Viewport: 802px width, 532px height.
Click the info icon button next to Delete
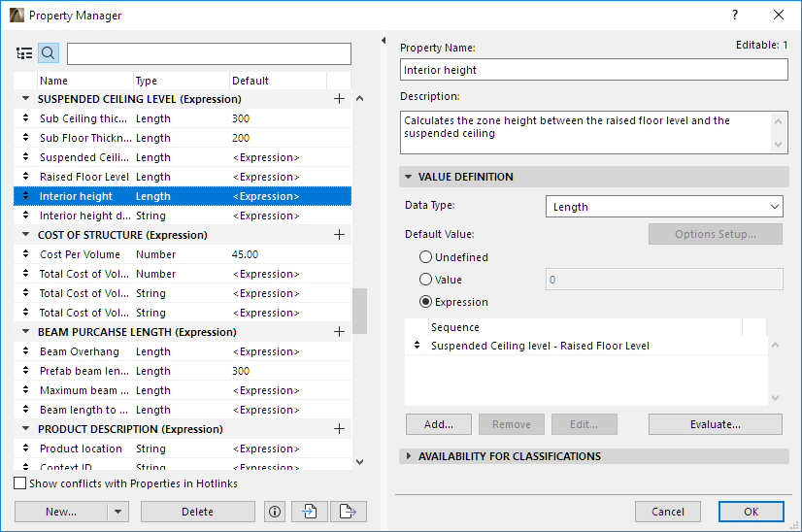point(274,512)
